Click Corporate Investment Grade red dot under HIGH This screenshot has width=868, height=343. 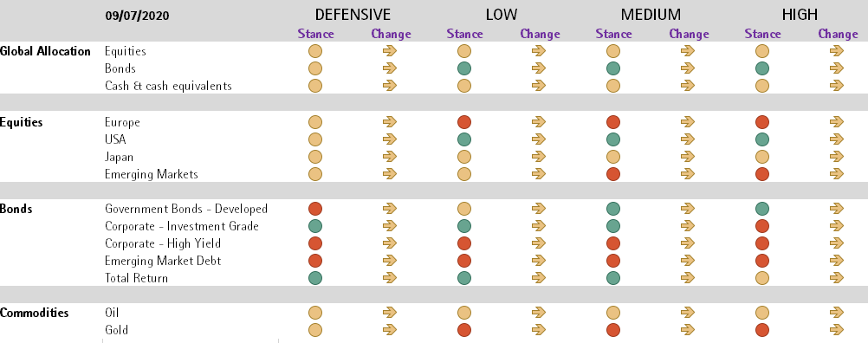[x=762, y=226]
